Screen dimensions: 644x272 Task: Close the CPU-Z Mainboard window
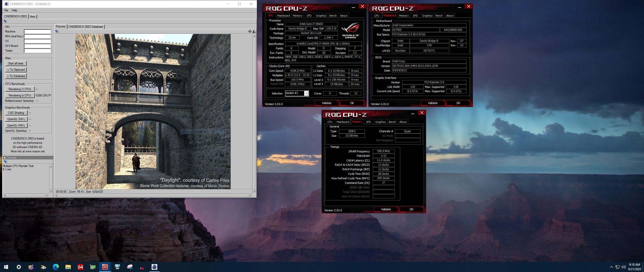(468, 7)
